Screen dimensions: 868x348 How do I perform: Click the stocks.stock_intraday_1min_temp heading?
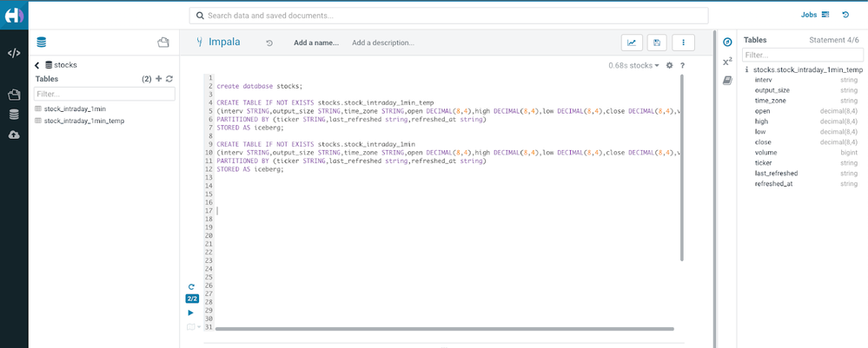(x=808, y=69)
